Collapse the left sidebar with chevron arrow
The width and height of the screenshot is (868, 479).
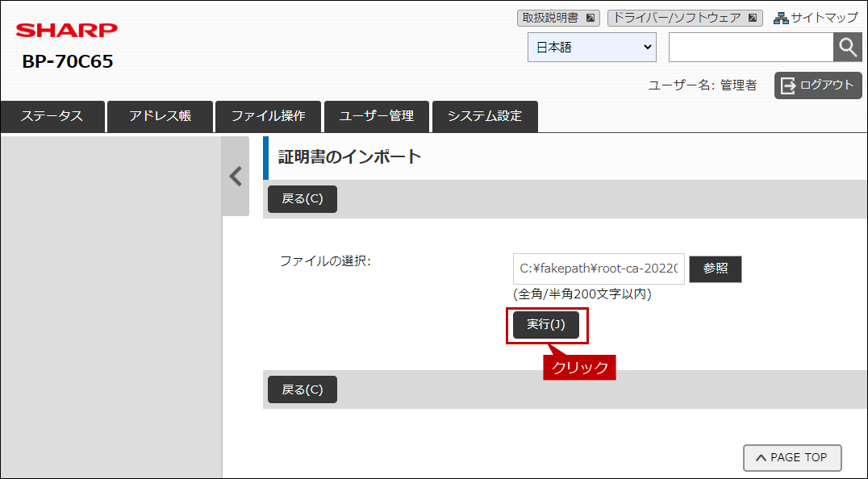(236, 176)
